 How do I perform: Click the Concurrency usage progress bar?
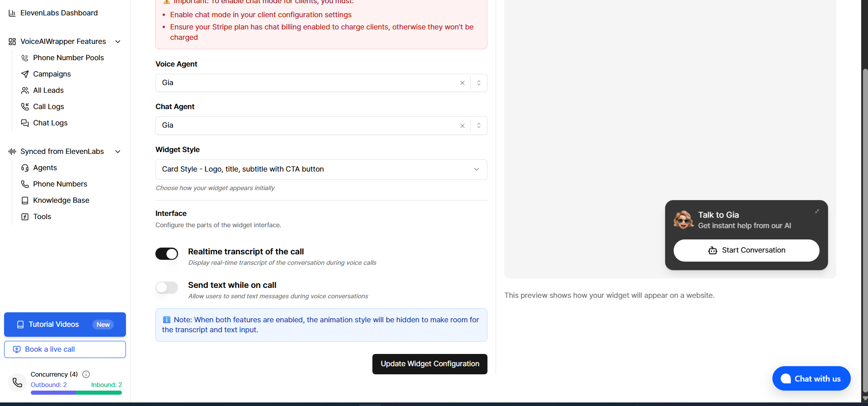click(76, 393)
